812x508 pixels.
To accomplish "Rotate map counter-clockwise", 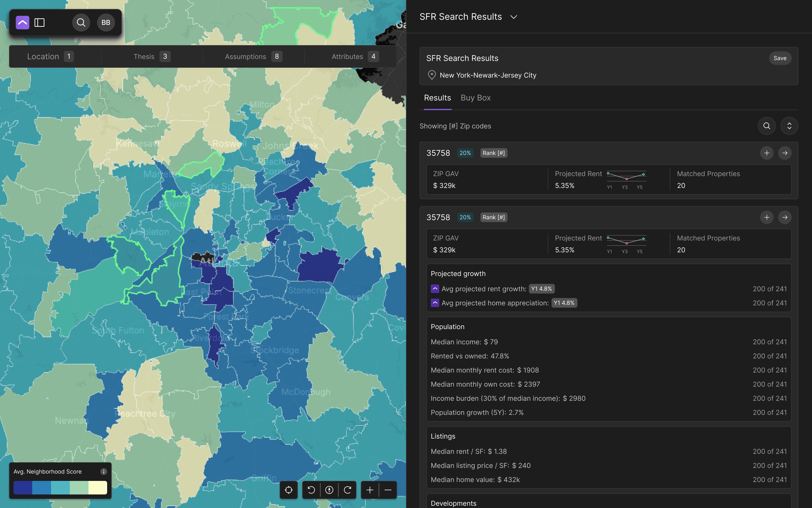I will click(311, 490).
